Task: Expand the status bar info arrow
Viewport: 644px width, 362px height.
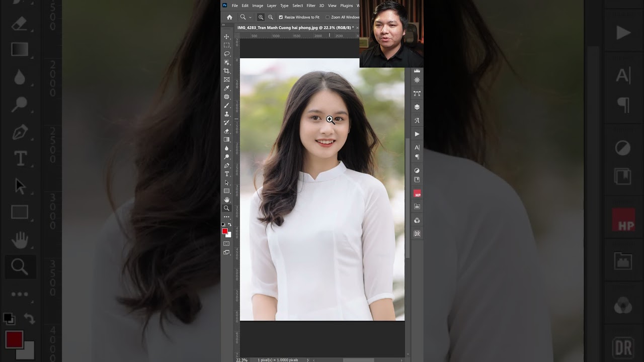Action: coord(308,360)
